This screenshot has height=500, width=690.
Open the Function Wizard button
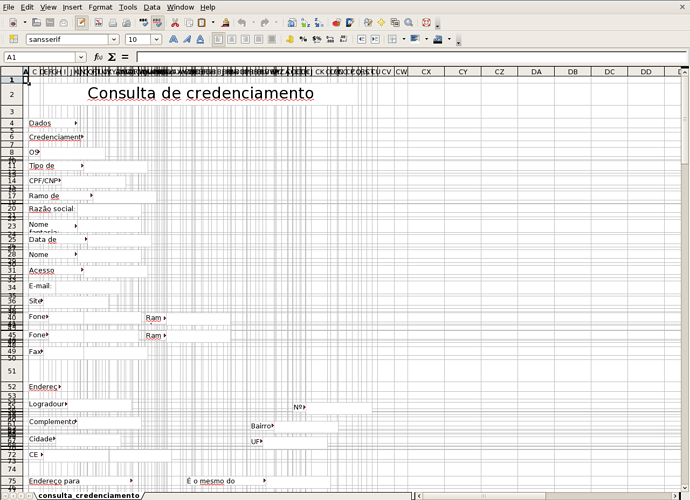click(98, 57)
